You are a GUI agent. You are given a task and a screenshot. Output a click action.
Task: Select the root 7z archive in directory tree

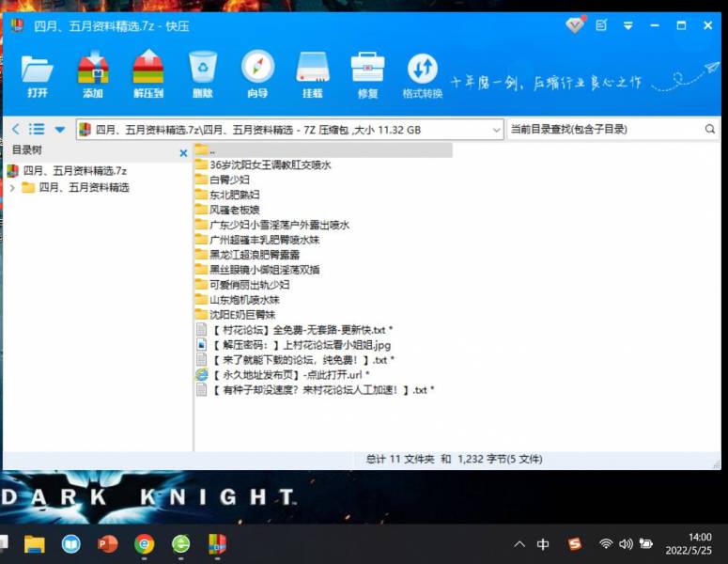coord(73,170)
